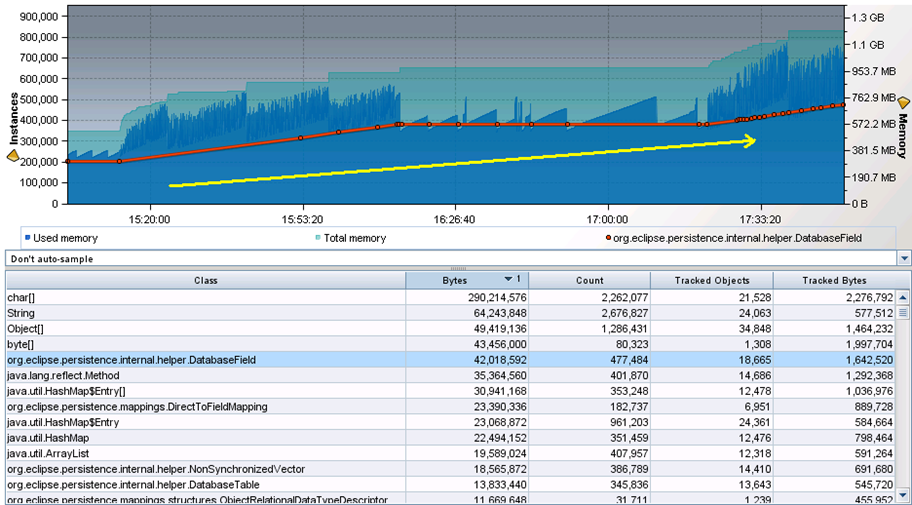
Task: Click the Total memory legend swatch
Action: pyautogui.click(x=317, y=239)
